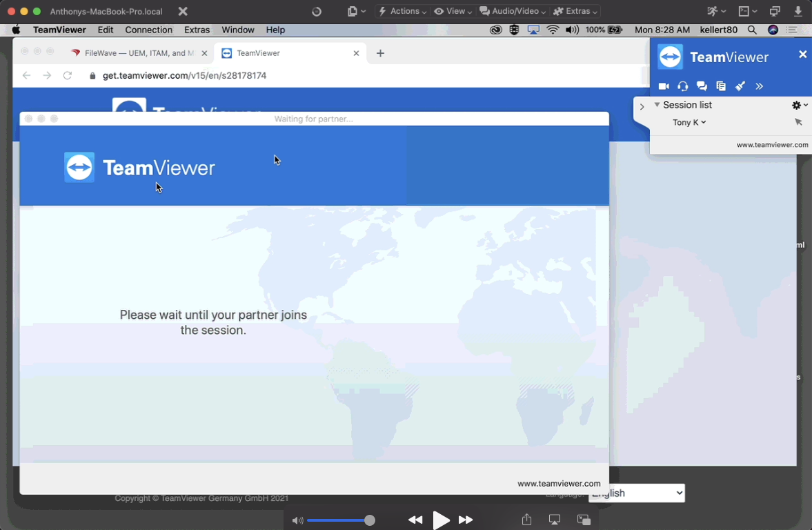The height and width of the screenshot is (530, 812).
Task: Open the Edit menu
Action: pos(105,30)
